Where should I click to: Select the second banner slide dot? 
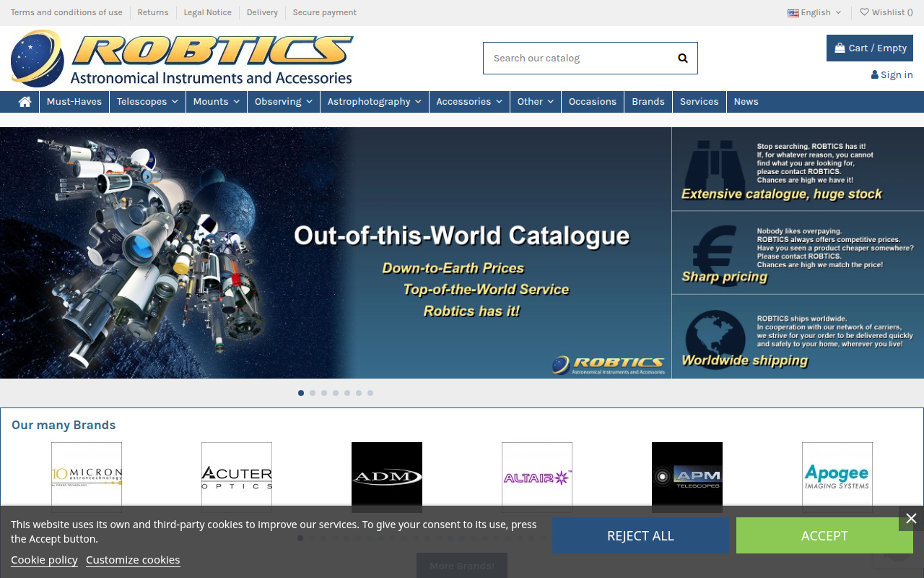(313, 393)
